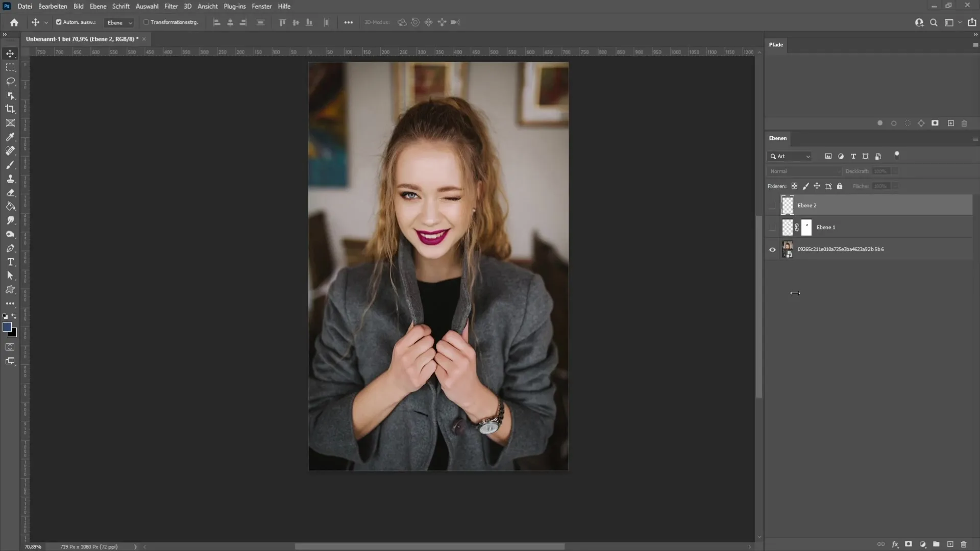
Task: Click the new layer button at panel bottom
Action: tap(950, 544)
